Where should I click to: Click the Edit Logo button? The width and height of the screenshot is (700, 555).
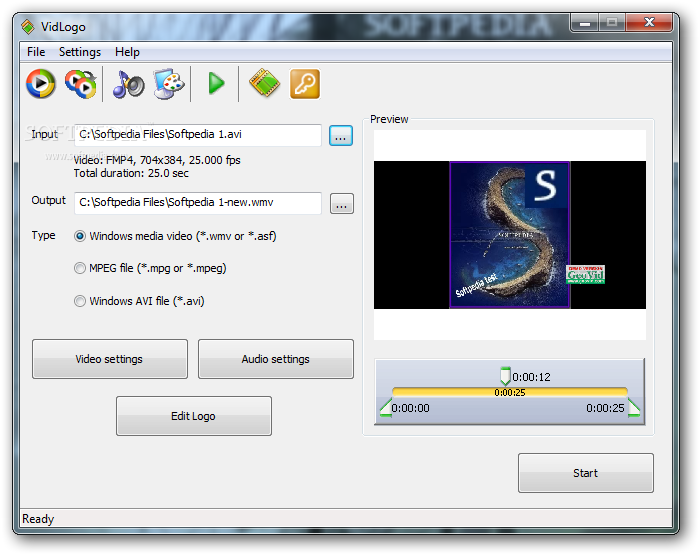(x=194, y=416)
